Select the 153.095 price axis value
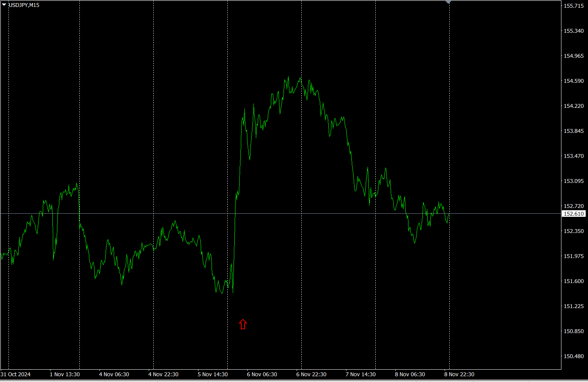Screen dimensions: 588x382 [574, 181]
